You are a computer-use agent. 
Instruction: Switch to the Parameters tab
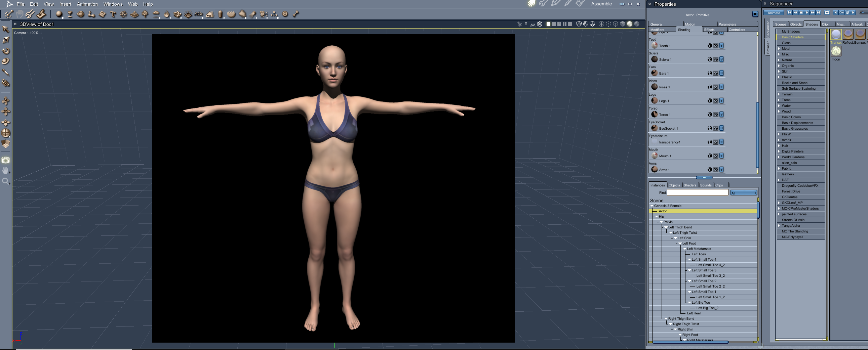[x=727, y=24]
